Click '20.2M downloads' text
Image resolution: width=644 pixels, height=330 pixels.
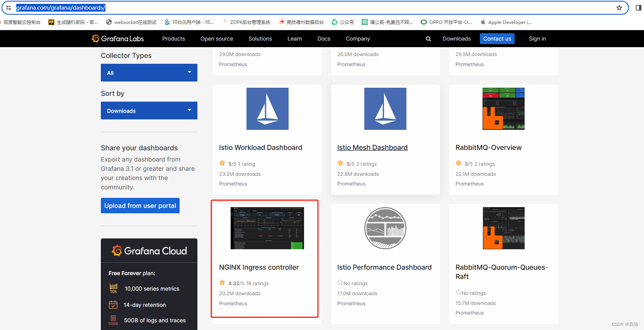pyautogui.click(x=240, y=294)
